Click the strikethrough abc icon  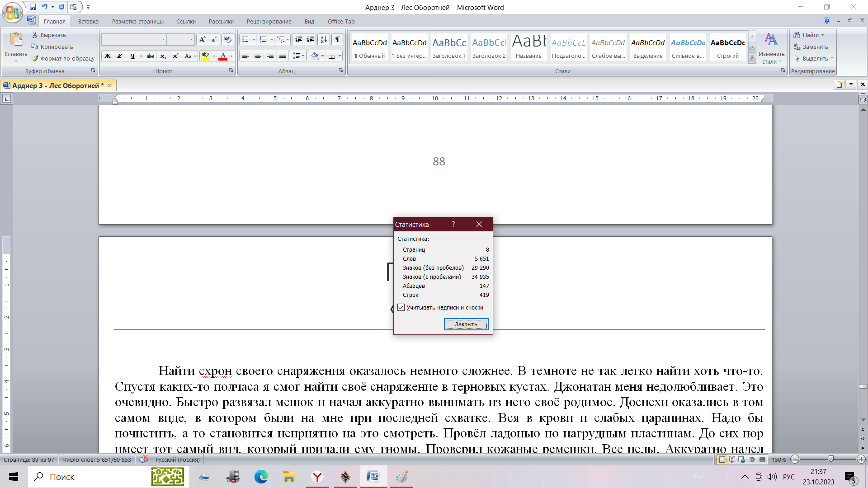point(151,56)
